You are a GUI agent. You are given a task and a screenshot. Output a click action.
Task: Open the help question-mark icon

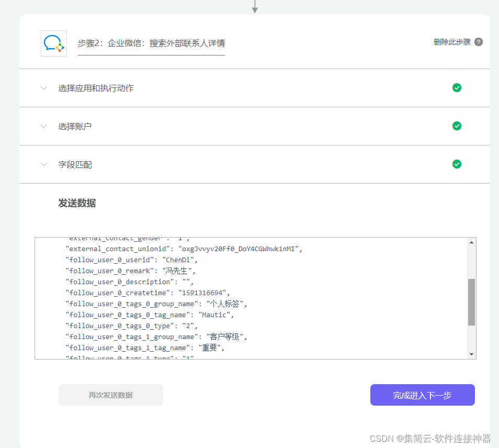(x=478, y=42)
